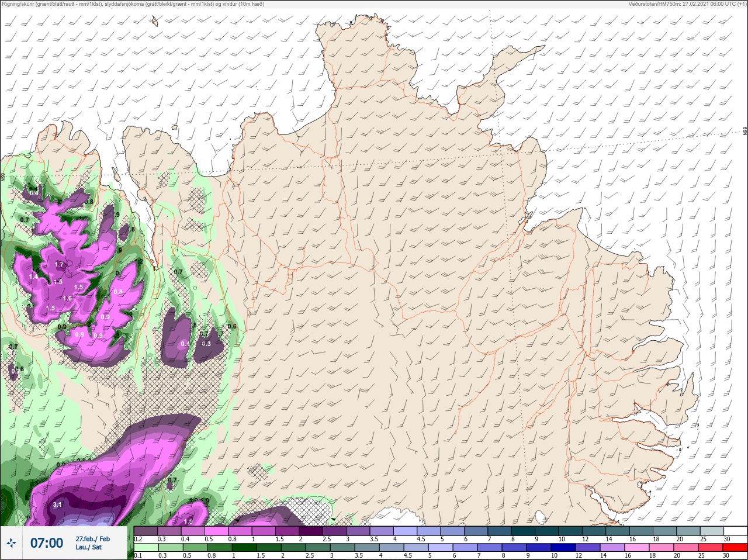The width and height of the screenshot is (748, 560).
Task: Click the 1.4 precipitation value on the map
Action: [33, 276]
